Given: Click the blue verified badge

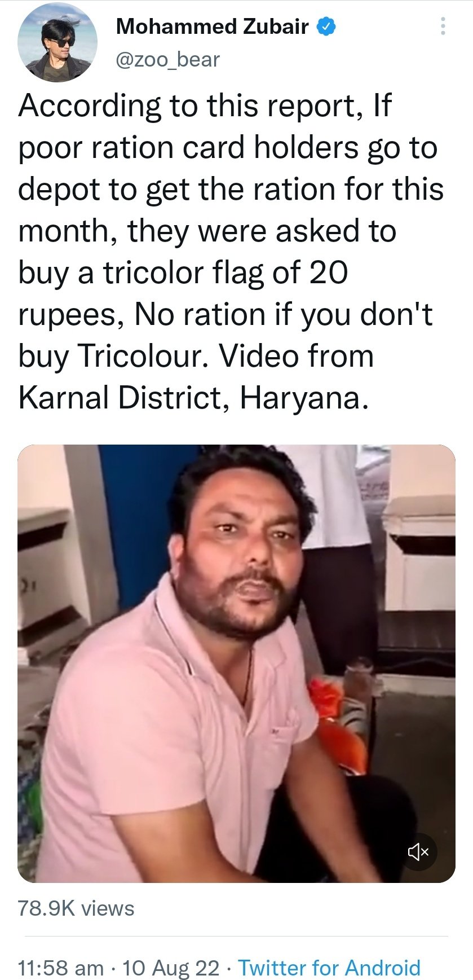Looking at the screenshot, I should click(326, 26).
